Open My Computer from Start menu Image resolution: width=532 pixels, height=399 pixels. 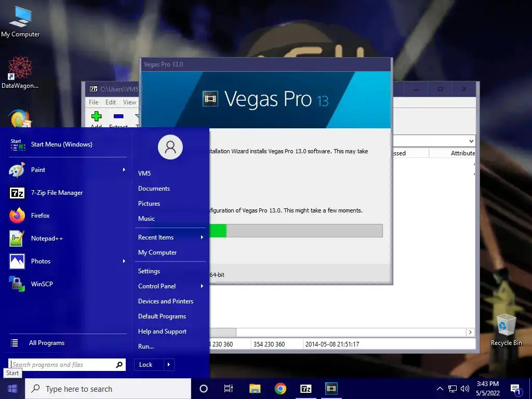click(x=157, y=252)
